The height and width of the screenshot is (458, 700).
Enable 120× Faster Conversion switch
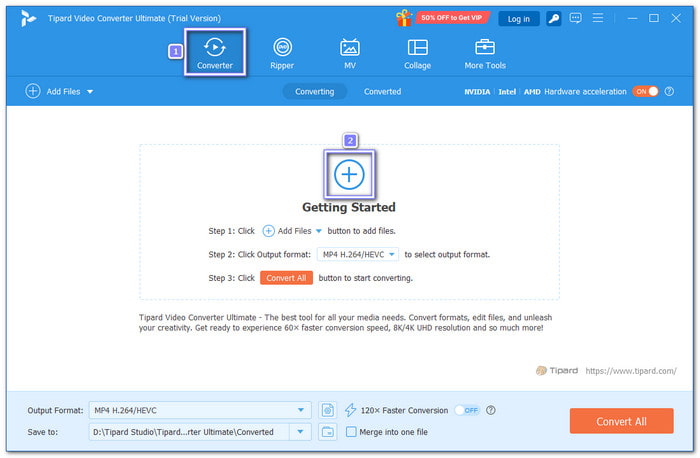467,410
